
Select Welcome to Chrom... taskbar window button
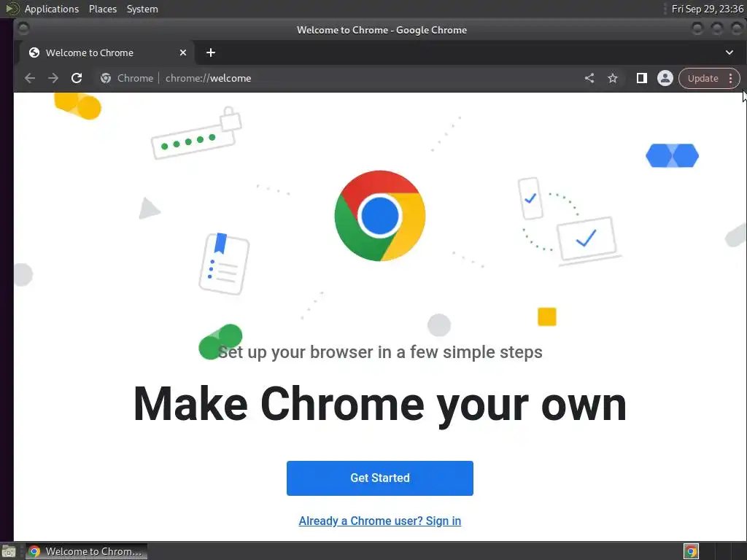click(86, 551)
